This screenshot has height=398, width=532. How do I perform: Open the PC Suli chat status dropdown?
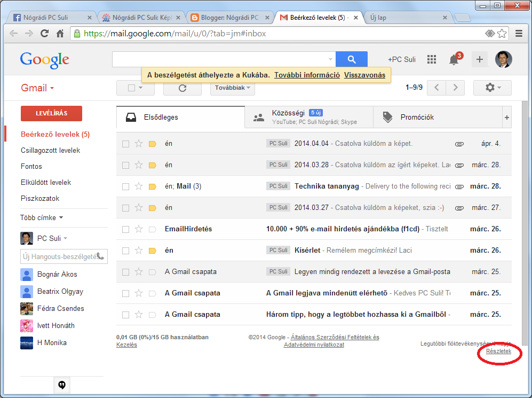[x=66, y=238]
